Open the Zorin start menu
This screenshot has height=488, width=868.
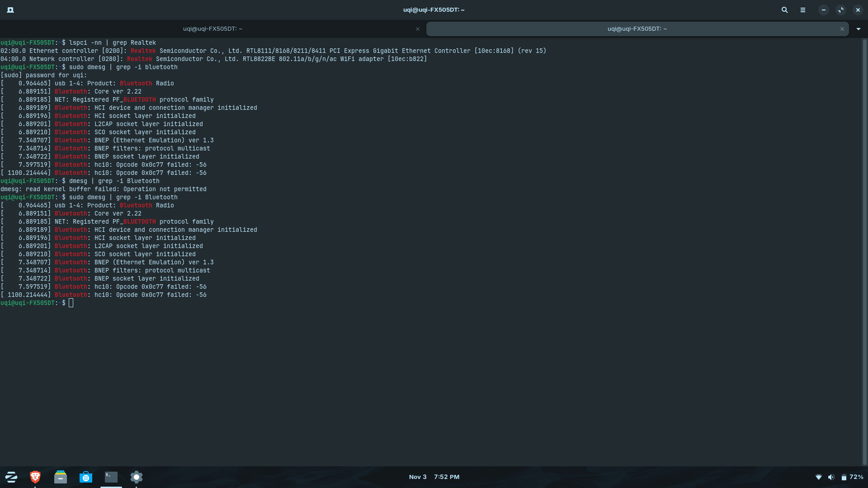11,477
